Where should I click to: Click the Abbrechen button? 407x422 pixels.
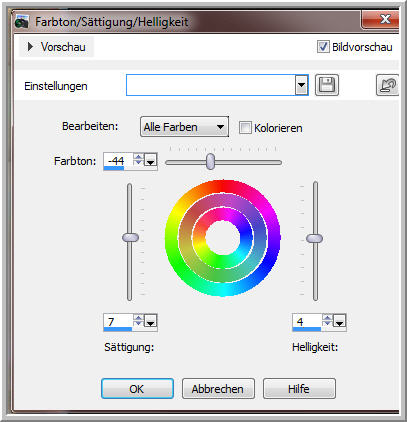pyautogui.click(x=218, y=389)
